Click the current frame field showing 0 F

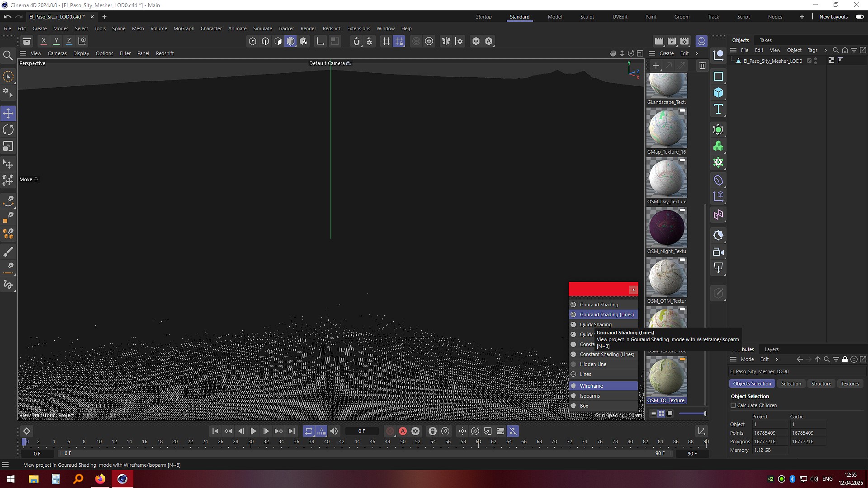coord(362,431)
